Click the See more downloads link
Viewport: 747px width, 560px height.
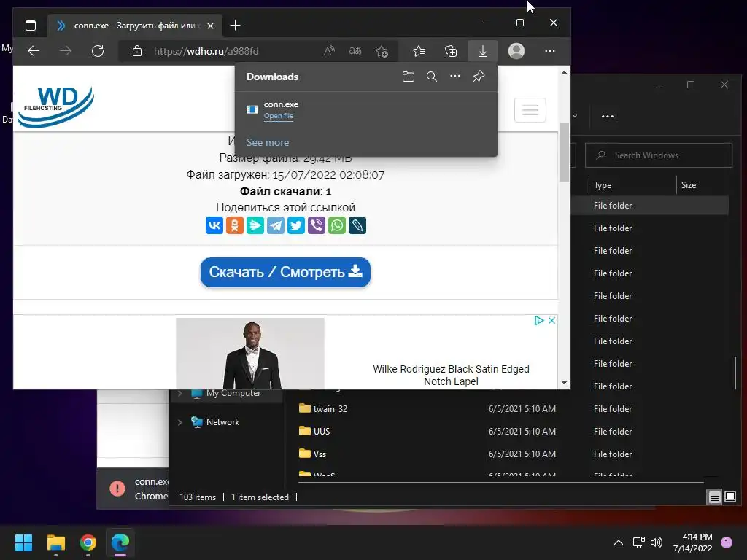point(267,142)
